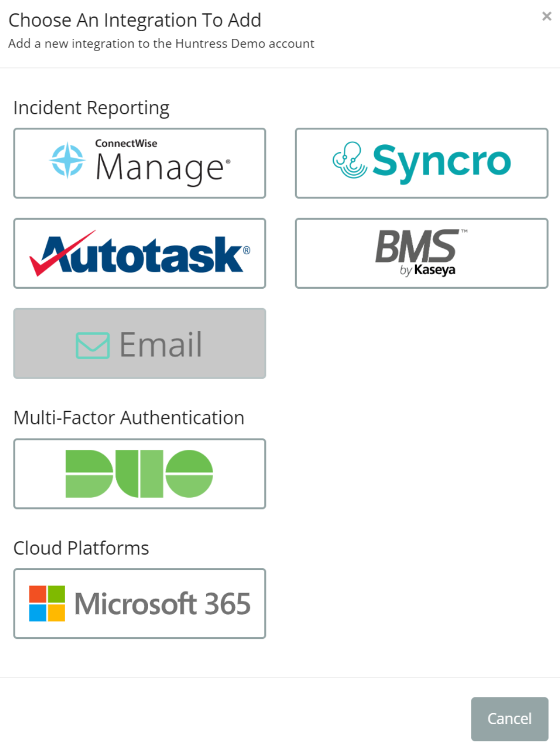Pick the BMS by Kaseya integration

pyautogui.click(x=421, y=253)
